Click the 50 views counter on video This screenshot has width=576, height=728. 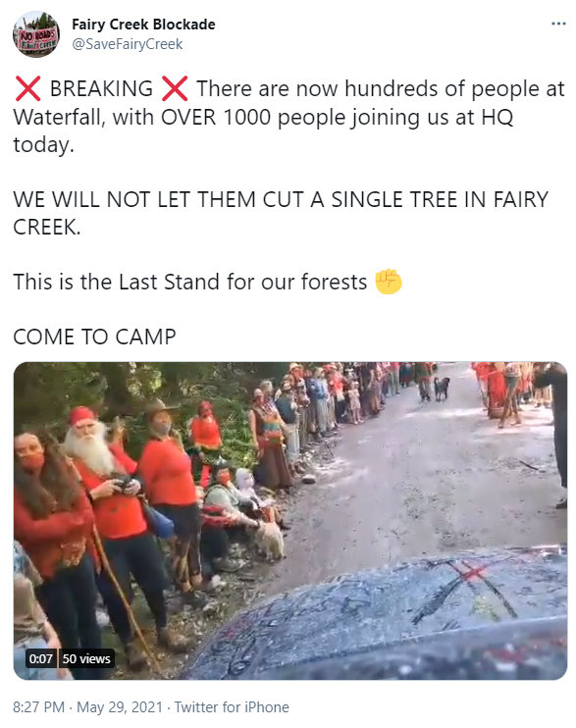pos(86,658)
